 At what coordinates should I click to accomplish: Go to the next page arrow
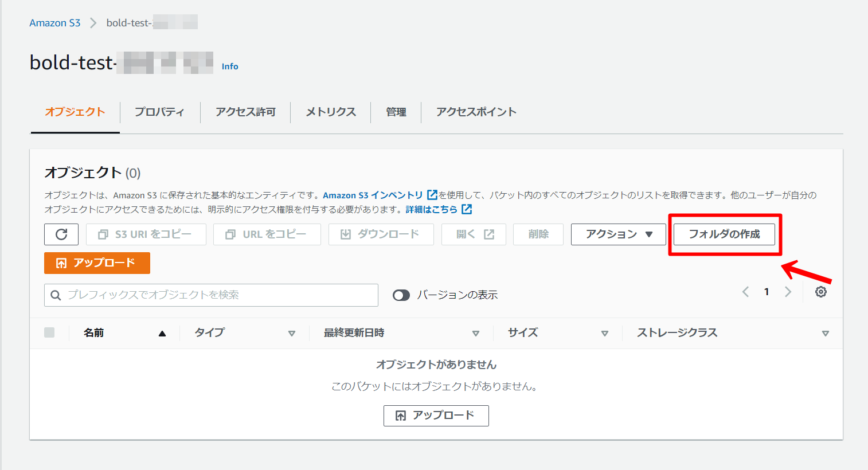(788, 292)
